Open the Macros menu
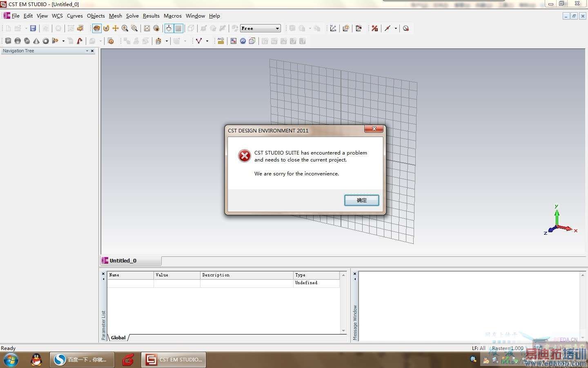The height and width of the screenshot is (368, 588). tap(173, 16)
